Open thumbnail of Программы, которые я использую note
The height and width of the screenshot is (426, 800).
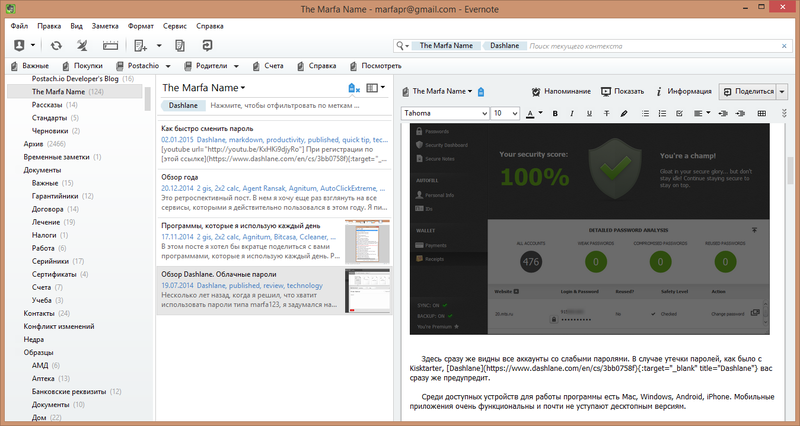tap(367, 242)
